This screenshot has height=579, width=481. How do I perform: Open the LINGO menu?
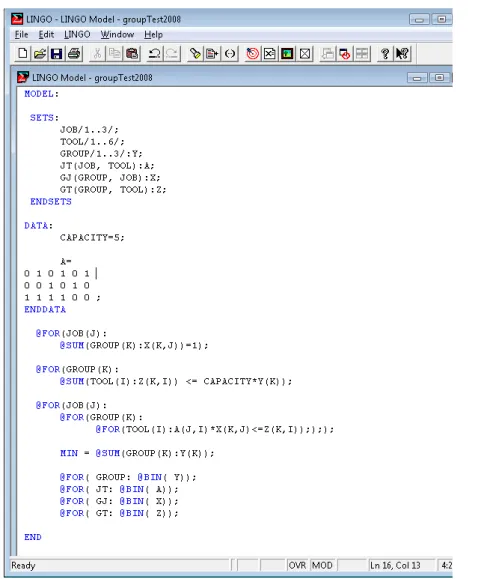(77, 34)
